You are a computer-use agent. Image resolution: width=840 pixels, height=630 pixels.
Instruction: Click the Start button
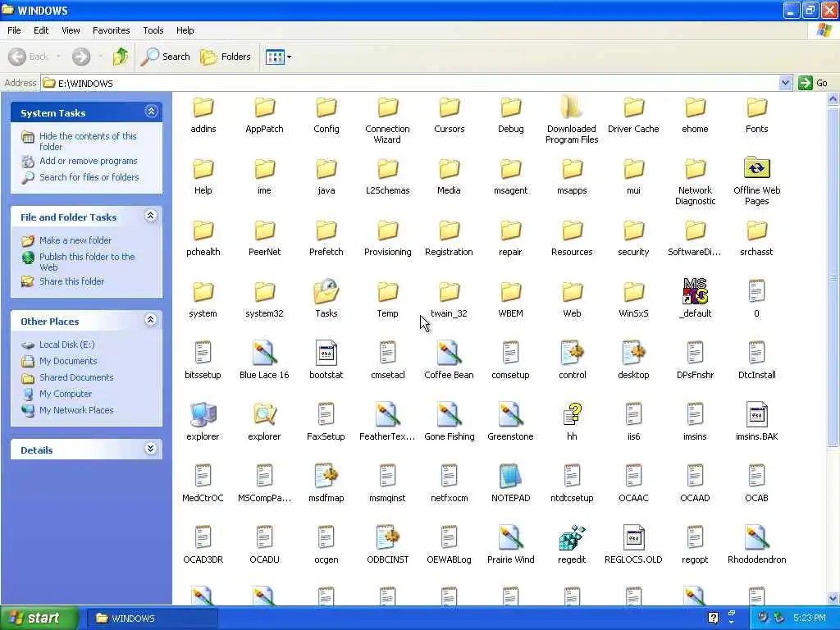click(39, 619)
